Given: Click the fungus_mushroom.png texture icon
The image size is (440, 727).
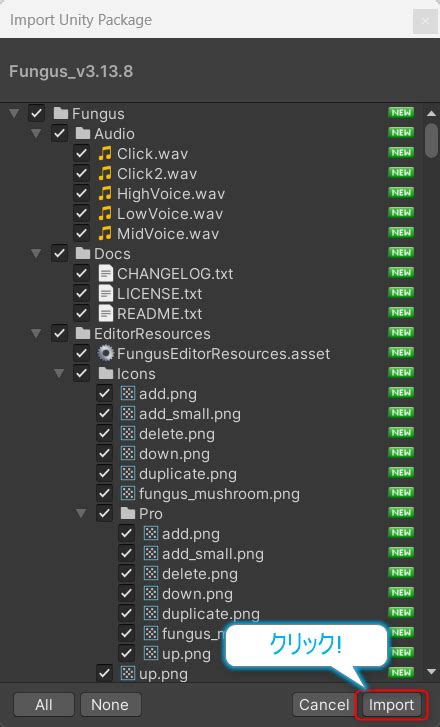Looking at the screenshot, I should tap(128, 493).
